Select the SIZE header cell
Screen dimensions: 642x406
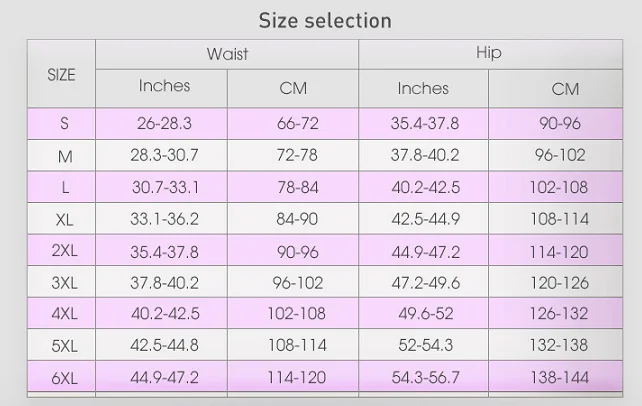(61, 75)
